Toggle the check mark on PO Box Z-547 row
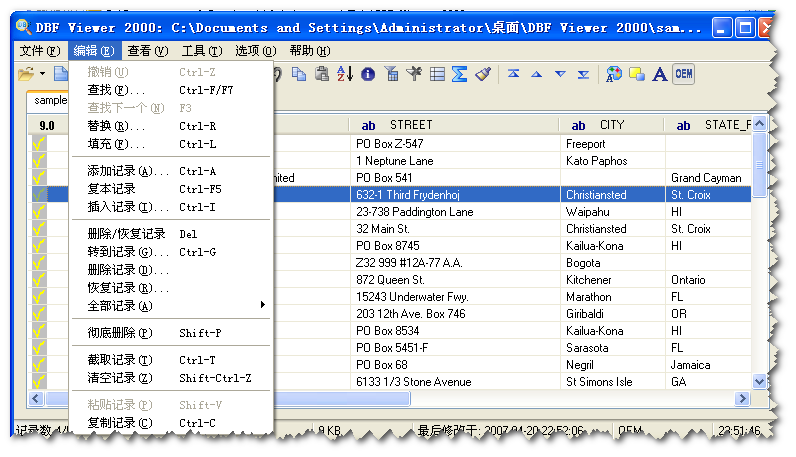796x457 pixels. (x=39, y=144)
